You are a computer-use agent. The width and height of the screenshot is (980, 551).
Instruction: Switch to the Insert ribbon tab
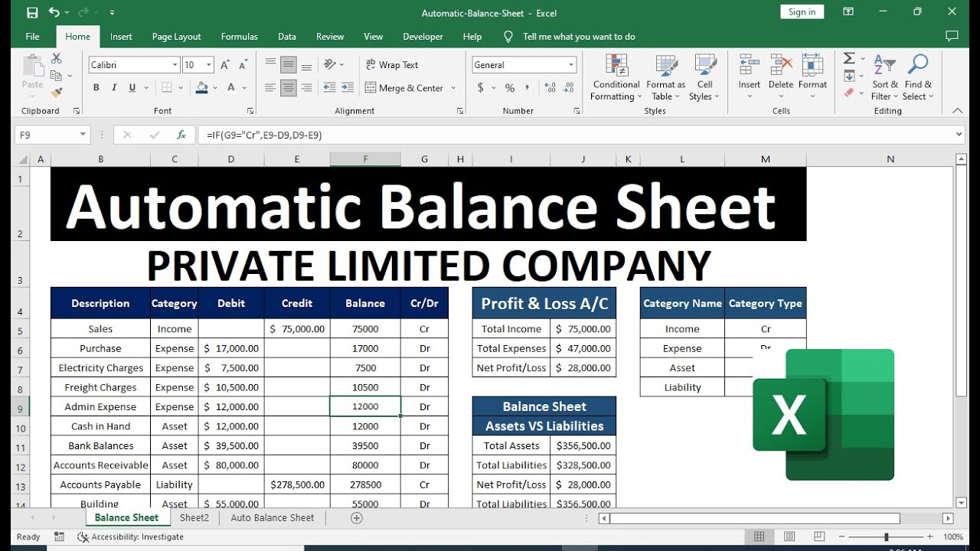point(121,36)
